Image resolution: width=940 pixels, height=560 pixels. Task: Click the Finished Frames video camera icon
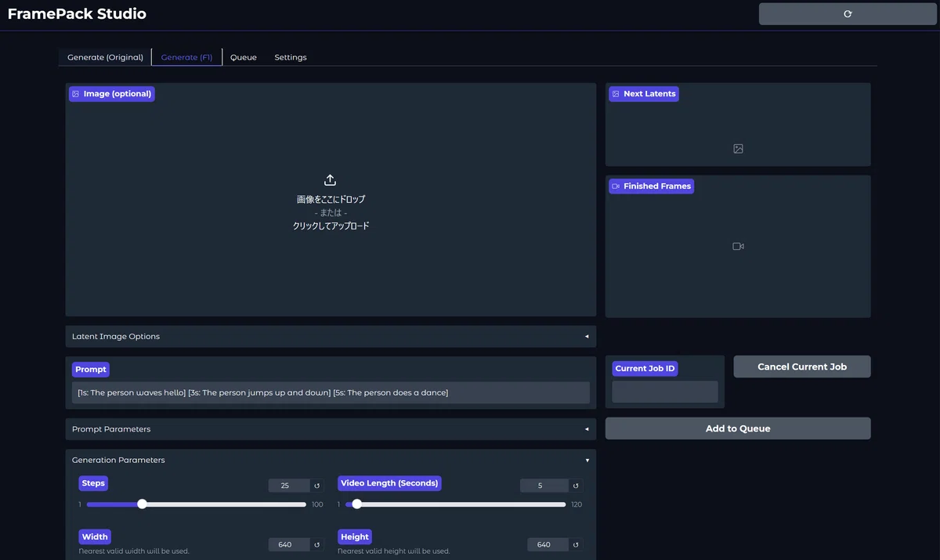click(x=738, y=246)
